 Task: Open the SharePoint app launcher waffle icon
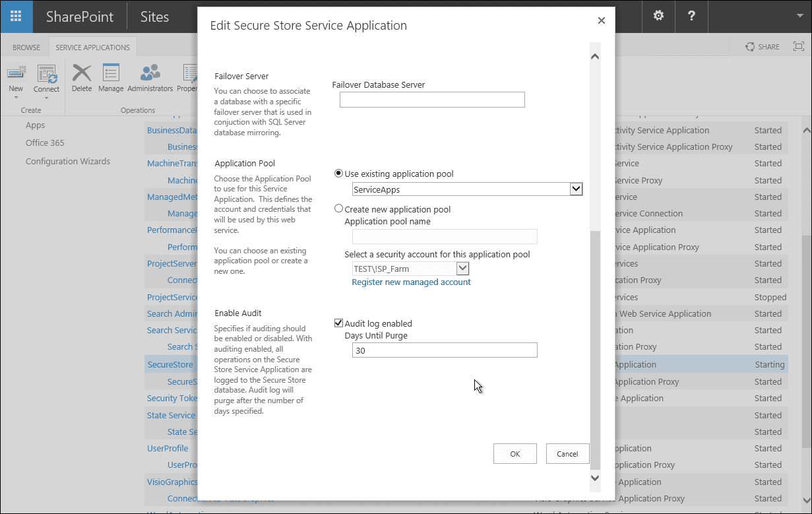(x=15, y=16)
